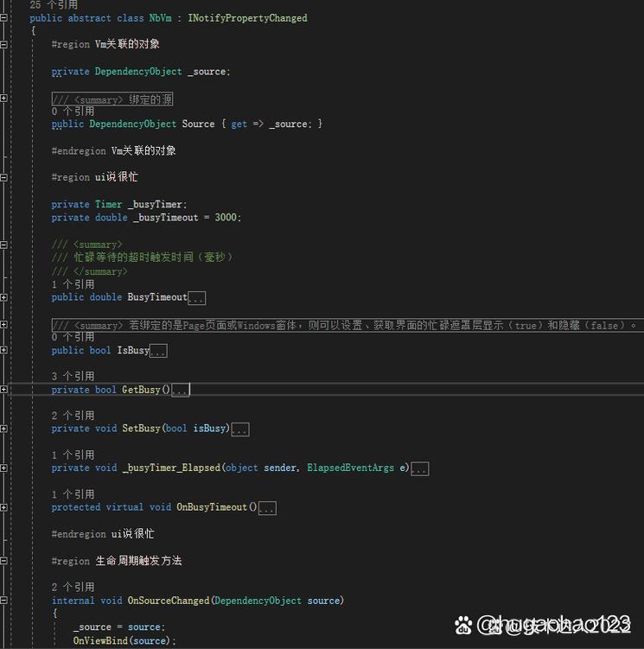Click the IsBusy property name

133,350
